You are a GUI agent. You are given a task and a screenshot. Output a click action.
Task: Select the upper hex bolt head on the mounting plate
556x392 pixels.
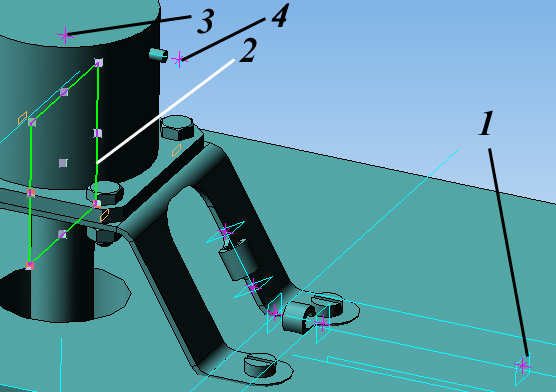177,128
